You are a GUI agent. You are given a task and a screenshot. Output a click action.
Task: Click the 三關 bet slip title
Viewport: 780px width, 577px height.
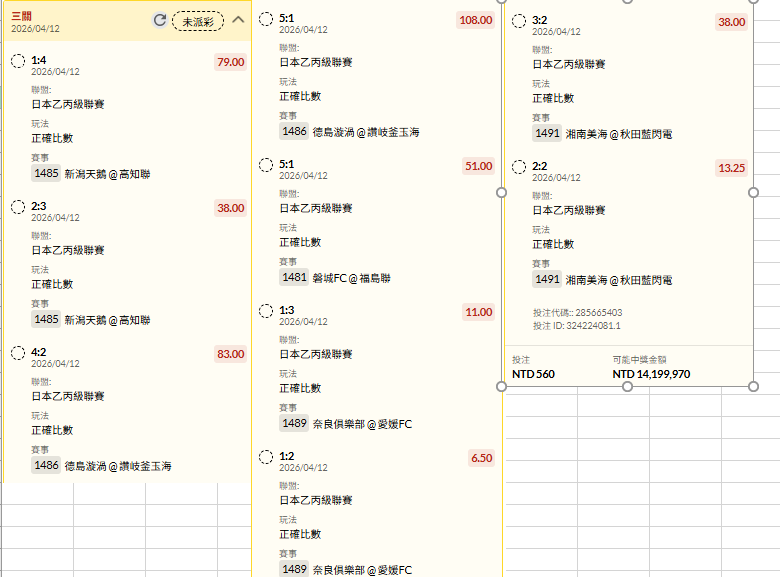(22, 15)
